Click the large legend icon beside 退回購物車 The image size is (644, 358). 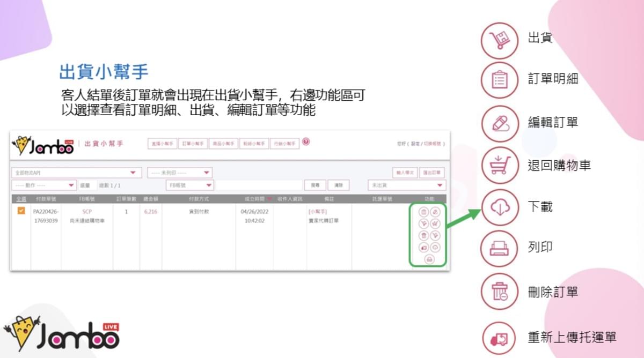(x=500, y=166)
